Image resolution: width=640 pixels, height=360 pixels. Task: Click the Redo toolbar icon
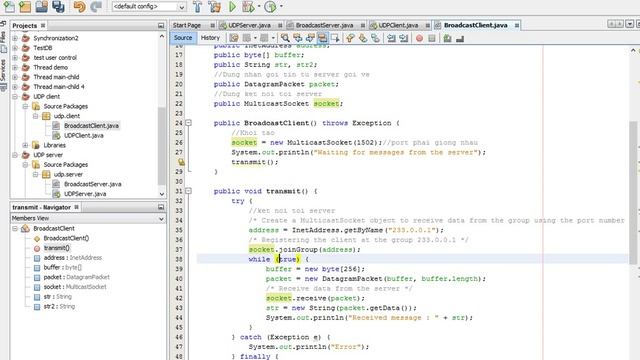tap(96, 7)
